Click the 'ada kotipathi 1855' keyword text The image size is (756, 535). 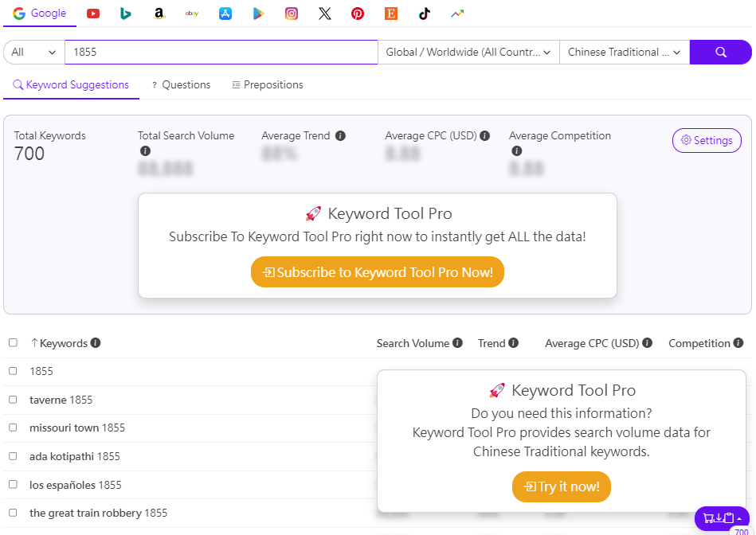[75, 456]
